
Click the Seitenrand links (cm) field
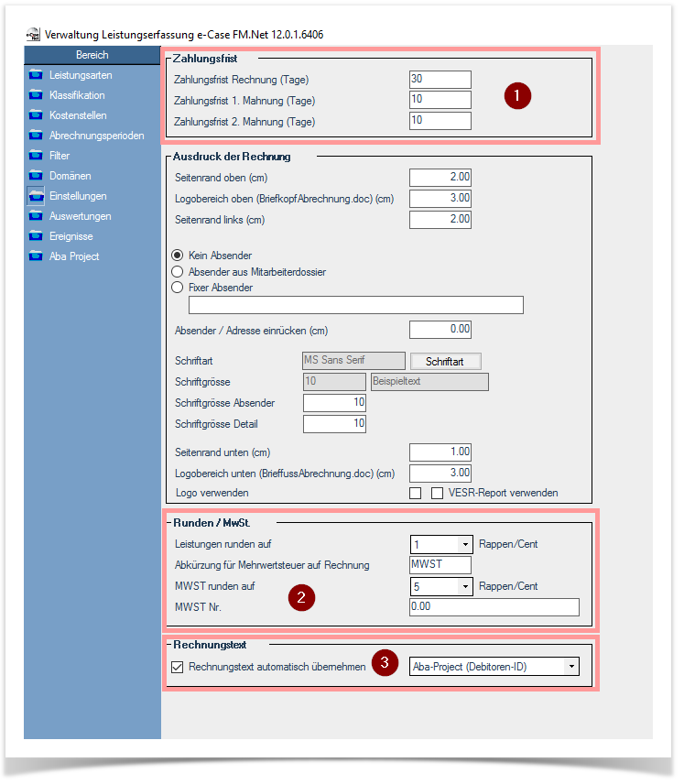tap(440, 219)
